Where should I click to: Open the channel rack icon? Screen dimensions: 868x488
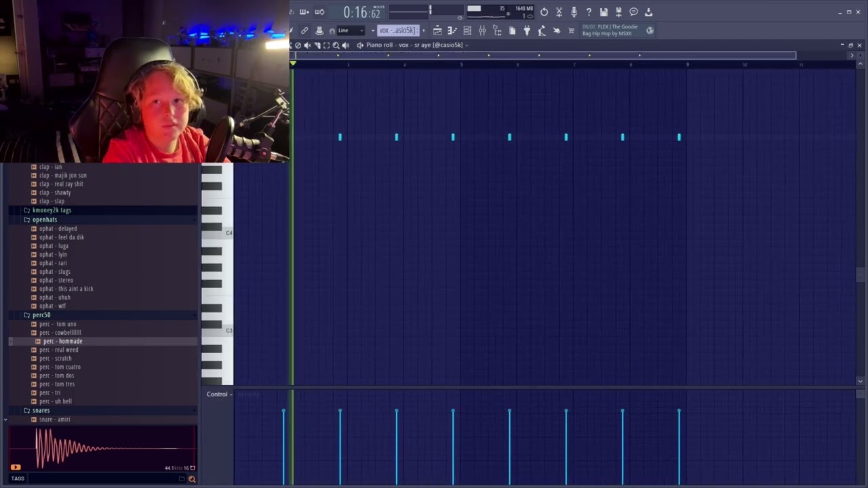coord(467,30)
